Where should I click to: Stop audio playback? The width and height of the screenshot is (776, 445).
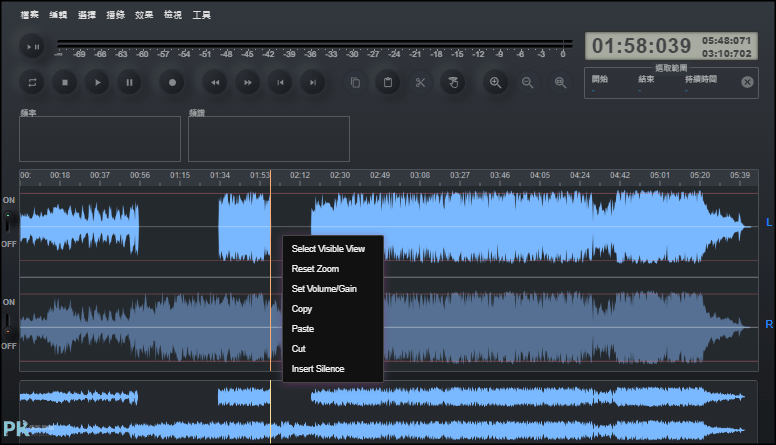(x=65, y=83)
